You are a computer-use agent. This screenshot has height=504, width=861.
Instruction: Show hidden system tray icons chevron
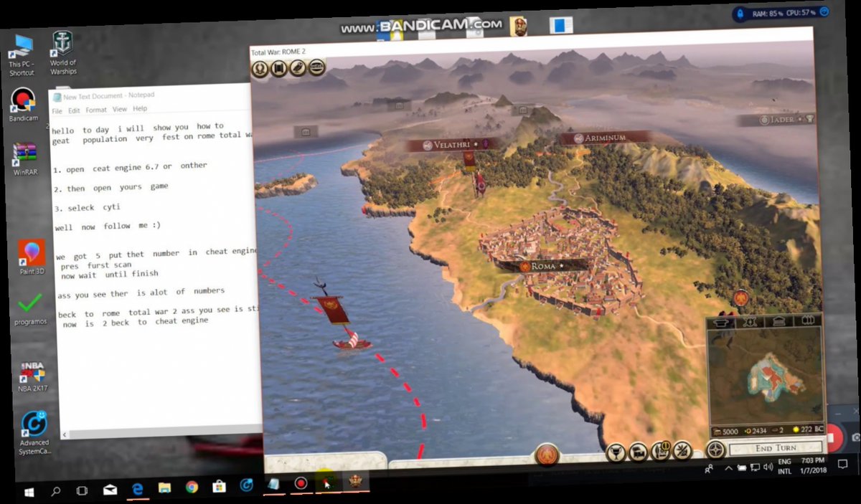pos(728,468)
